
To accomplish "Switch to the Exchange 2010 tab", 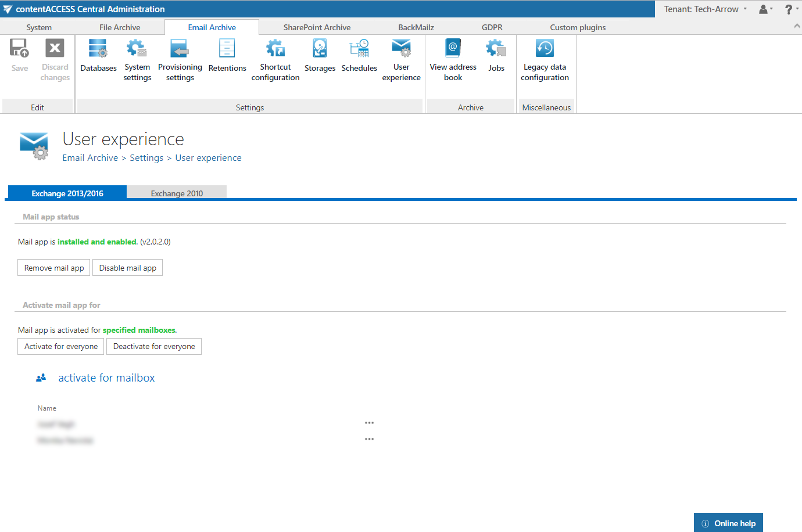I will coord(177,193).
